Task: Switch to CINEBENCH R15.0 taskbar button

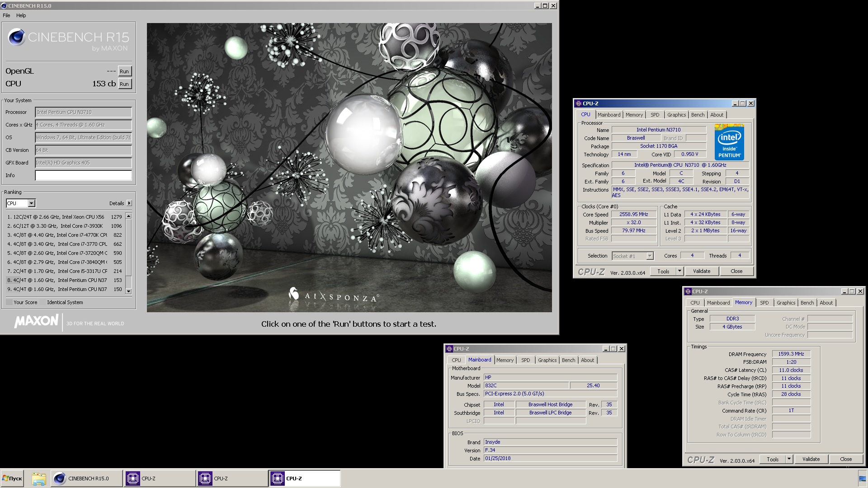Action: [x=86, y=478]
